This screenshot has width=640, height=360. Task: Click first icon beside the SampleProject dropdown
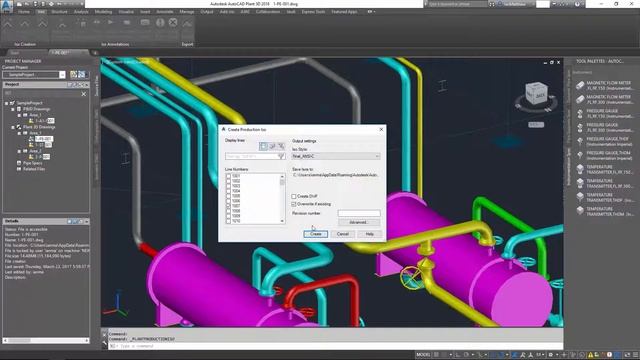point(73,74)
